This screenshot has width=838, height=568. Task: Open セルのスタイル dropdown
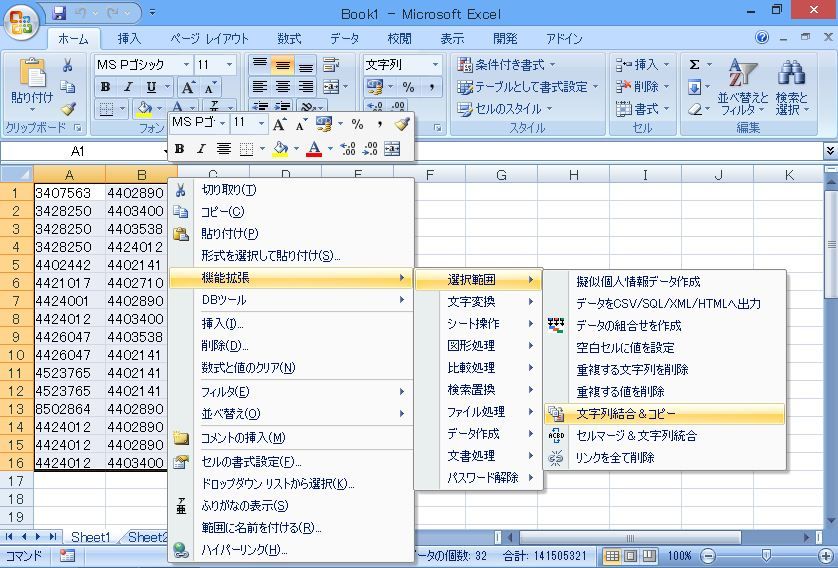505,109
